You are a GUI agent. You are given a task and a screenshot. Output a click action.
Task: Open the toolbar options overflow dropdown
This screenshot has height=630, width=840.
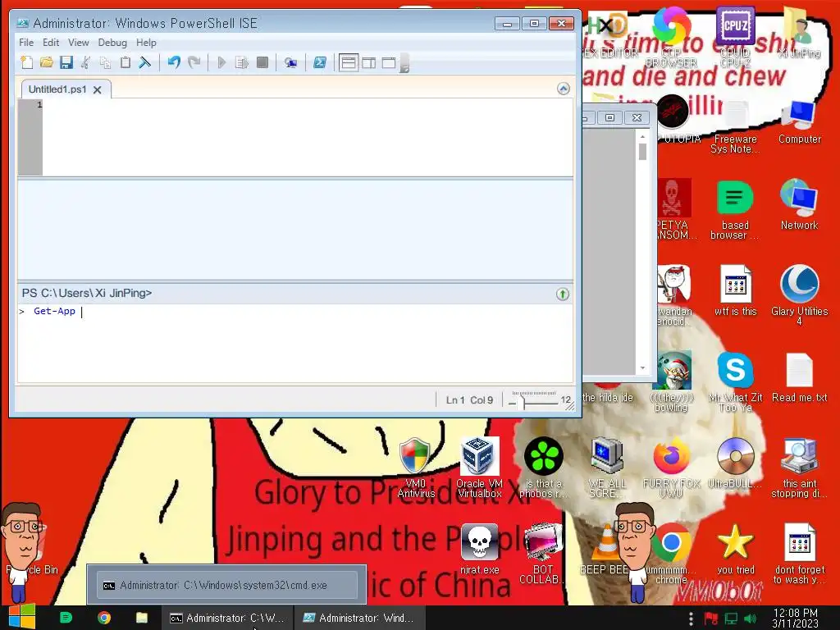point(404,62)
